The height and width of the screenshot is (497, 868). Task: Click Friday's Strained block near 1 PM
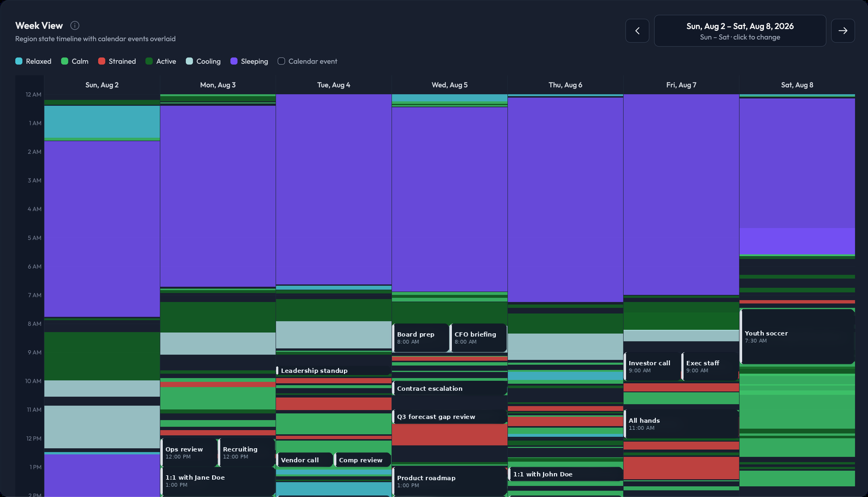click(681, 468)
